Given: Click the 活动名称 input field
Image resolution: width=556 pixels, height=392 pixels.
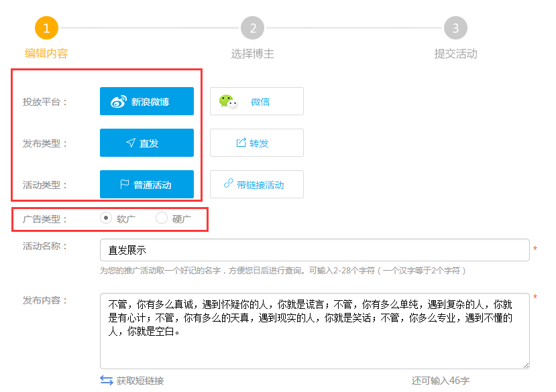Looking at the screenshot, I should (x=314, y=250).
